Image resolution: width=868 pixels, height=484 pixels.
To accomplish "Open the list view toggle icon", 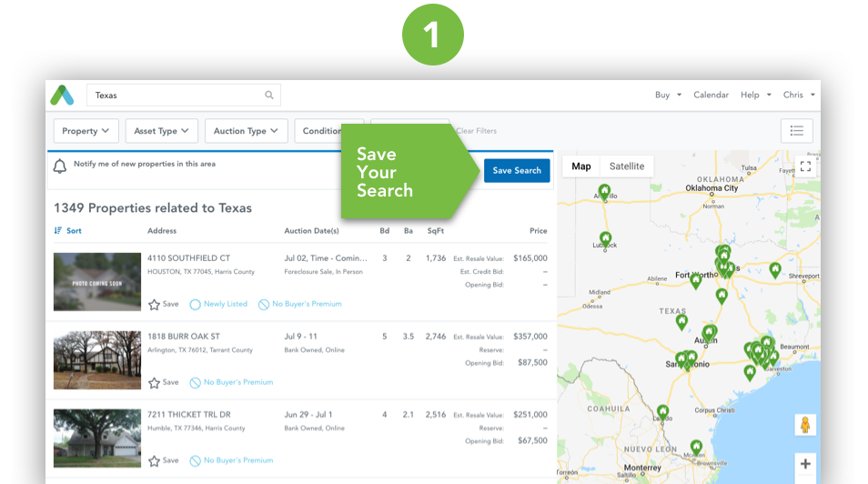I will (796, 131).
